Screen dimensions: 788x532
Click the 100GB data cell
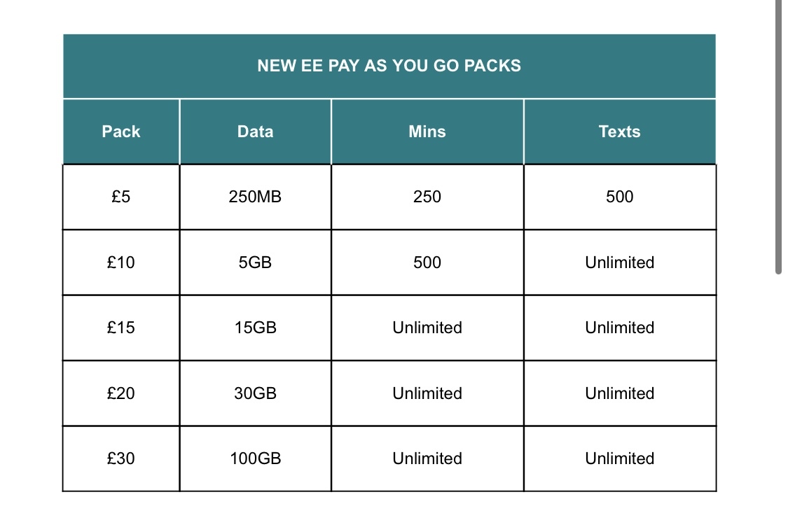tap(255, 458)
